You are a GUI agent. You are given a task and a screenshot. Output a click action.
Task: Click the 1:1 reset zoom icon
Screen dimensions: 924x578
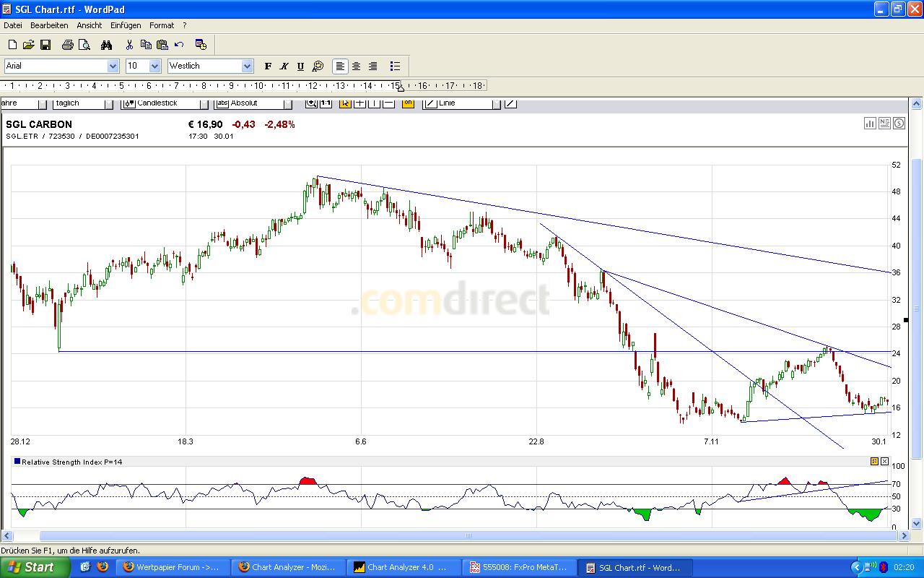(326, 103)
